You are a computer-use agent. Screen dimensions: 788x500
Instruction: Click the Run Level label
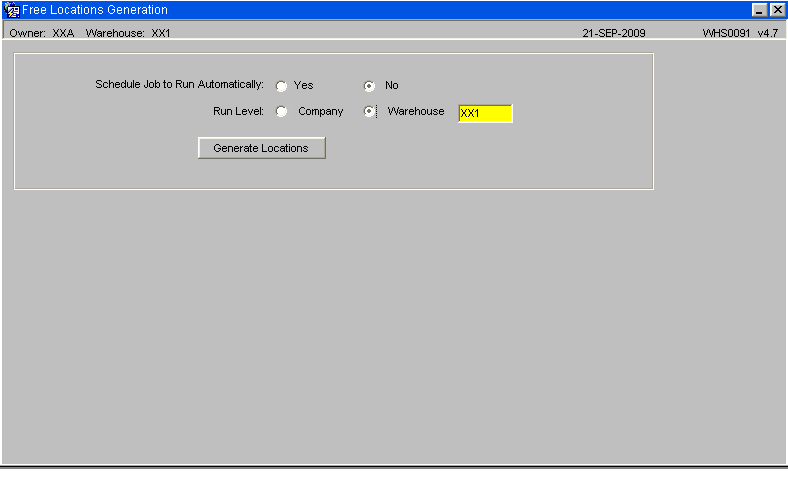[x=238, y=111]
